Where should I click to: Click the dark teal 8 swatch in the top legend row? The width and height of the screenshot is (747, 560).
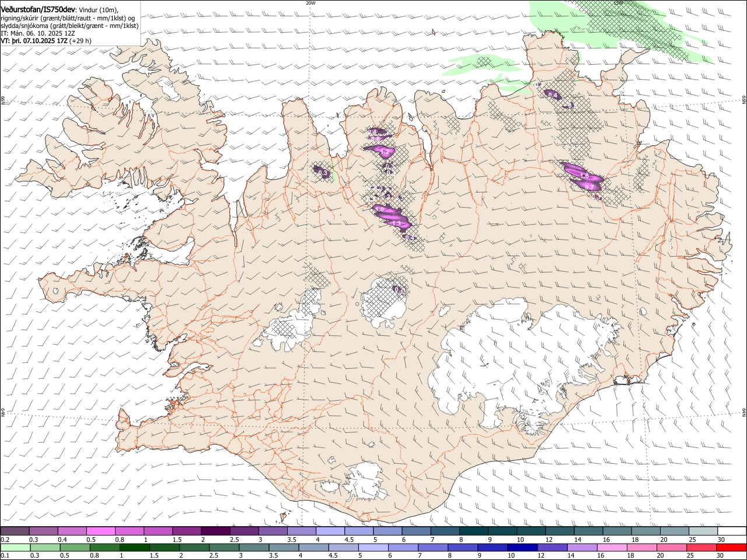(x=473, y=531)
